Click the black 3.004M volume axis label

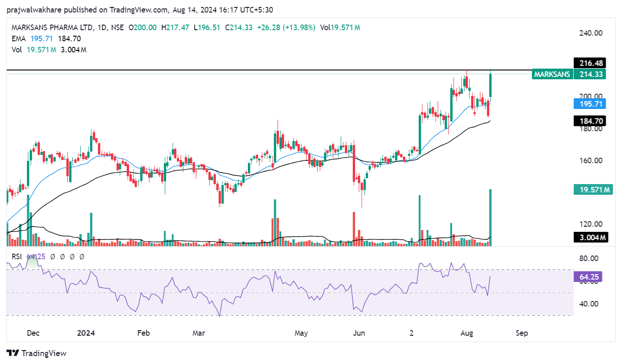590,237
